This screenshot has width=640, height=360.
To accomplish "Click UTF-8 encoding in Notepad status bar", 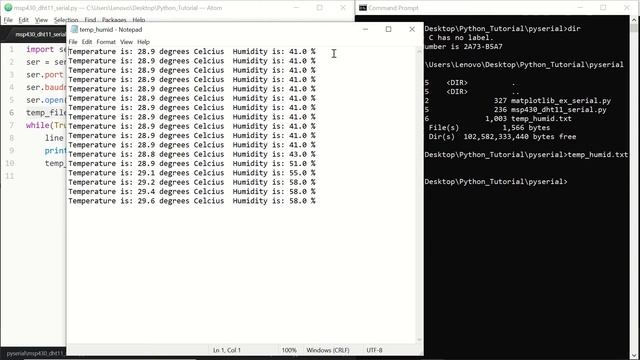I will pyautogui.click(x=374, y=350).
